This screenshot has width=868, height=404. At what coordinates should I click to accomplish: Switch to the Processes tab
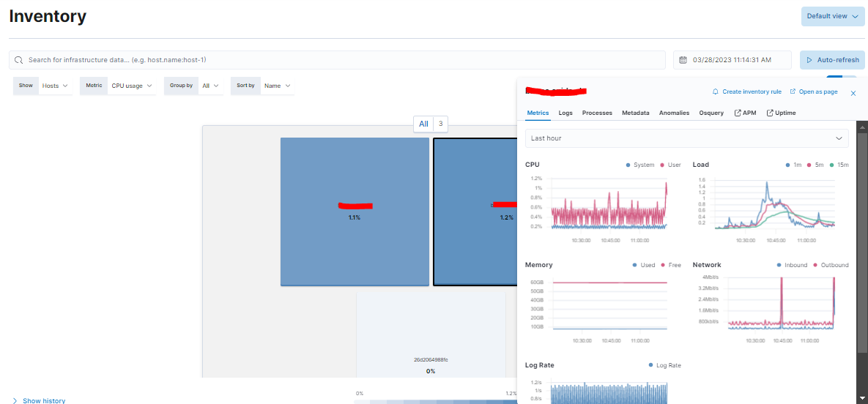597,113
